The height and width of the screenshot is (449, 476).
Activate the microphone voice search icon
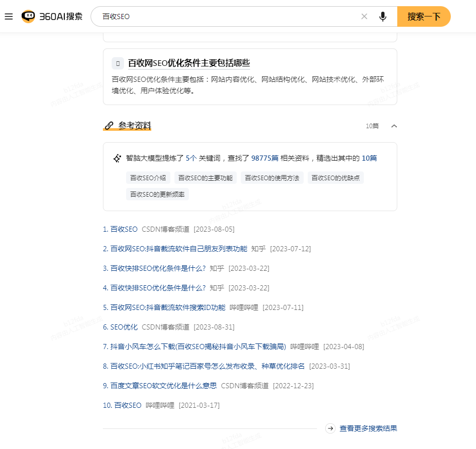(383, 16)
